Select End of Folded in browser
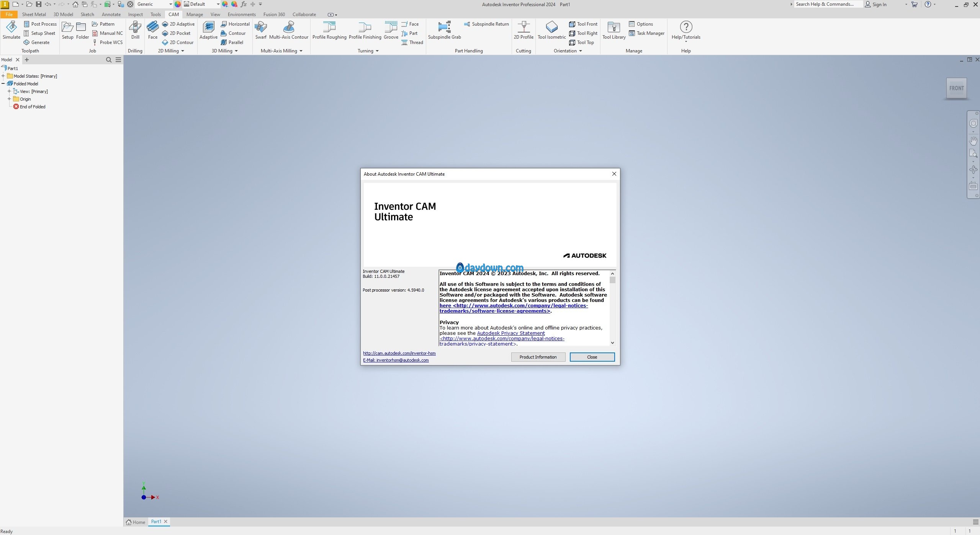The height and width of the screenshot is (535, 980). tap(29, 107)
